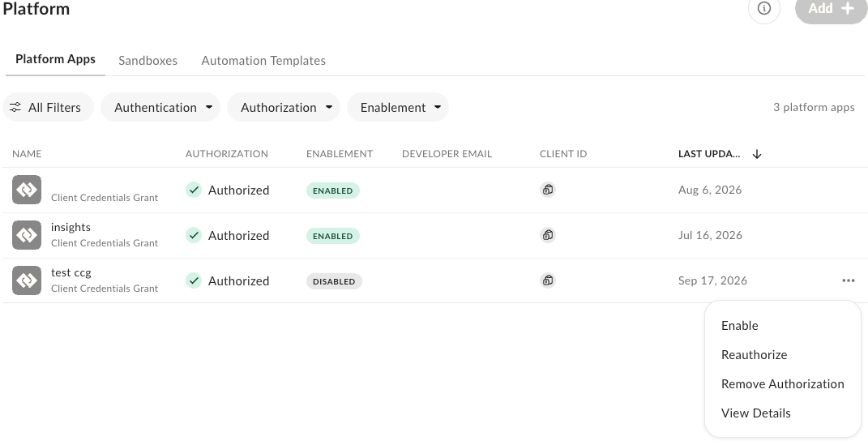This screenshot has height=445, width=868.
Task: Click the DISABLED badge for test ccg
Action: [334, 281]
